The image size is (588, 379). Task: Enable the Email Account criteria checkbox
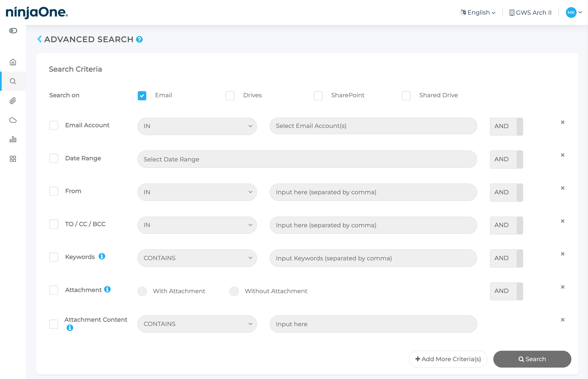(54, 125)
